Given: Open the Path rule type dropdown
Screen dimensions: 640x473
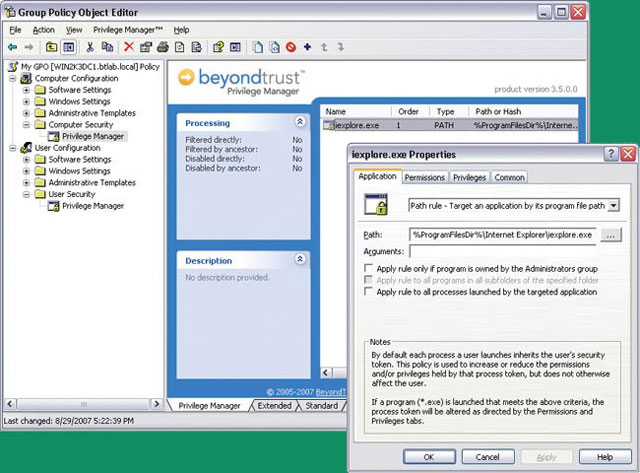Looking at the screenshot, I should 613,206.
